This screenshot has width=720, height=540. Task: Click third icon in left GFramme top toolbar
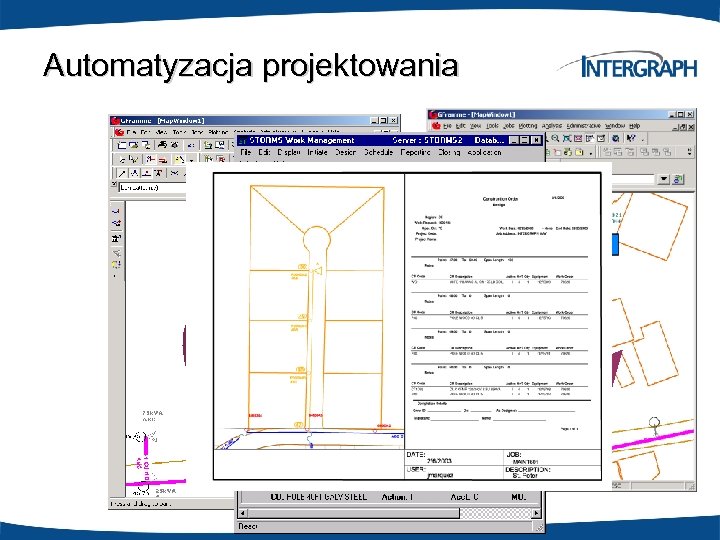click(x=146, y=145)
